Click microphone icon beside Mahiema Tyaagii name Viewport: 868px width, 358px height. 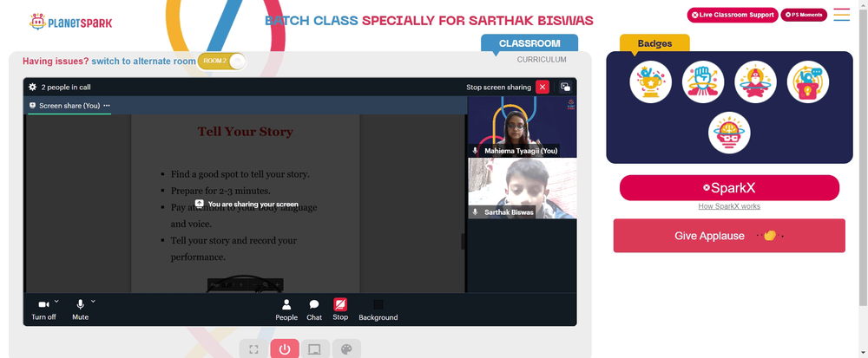click(x=475, y=151)
